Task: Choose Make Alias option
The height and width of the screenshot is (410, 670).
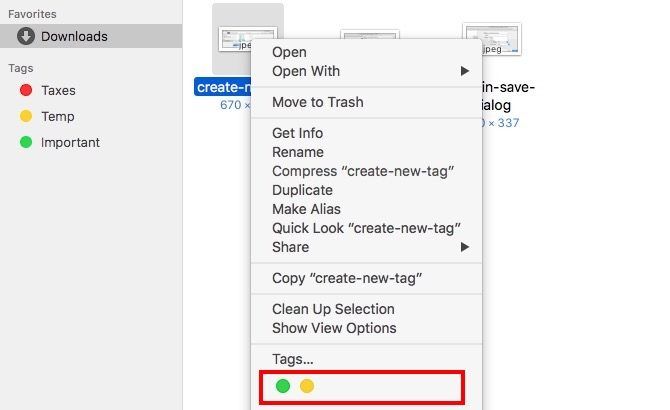Action: [x=306, y=209]
